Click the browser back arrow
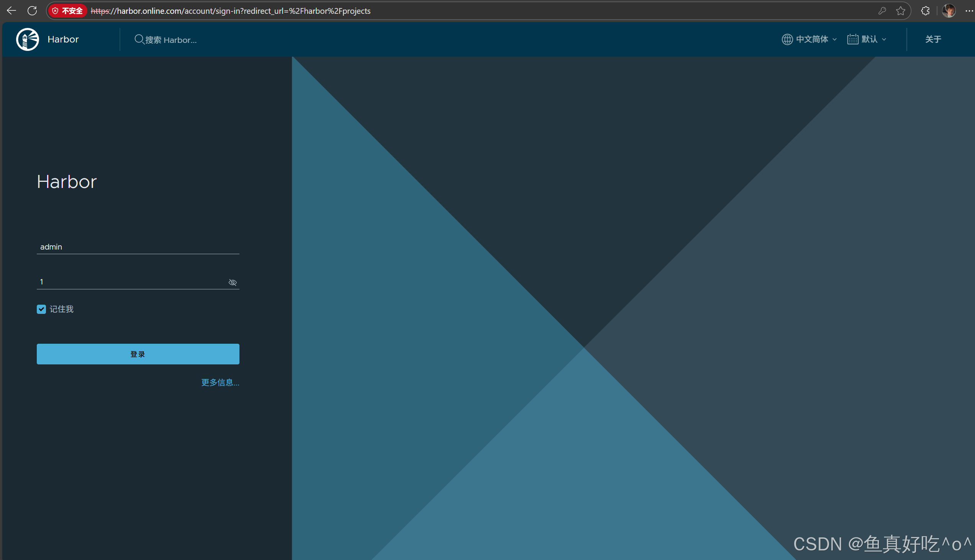 click(11, 10)
